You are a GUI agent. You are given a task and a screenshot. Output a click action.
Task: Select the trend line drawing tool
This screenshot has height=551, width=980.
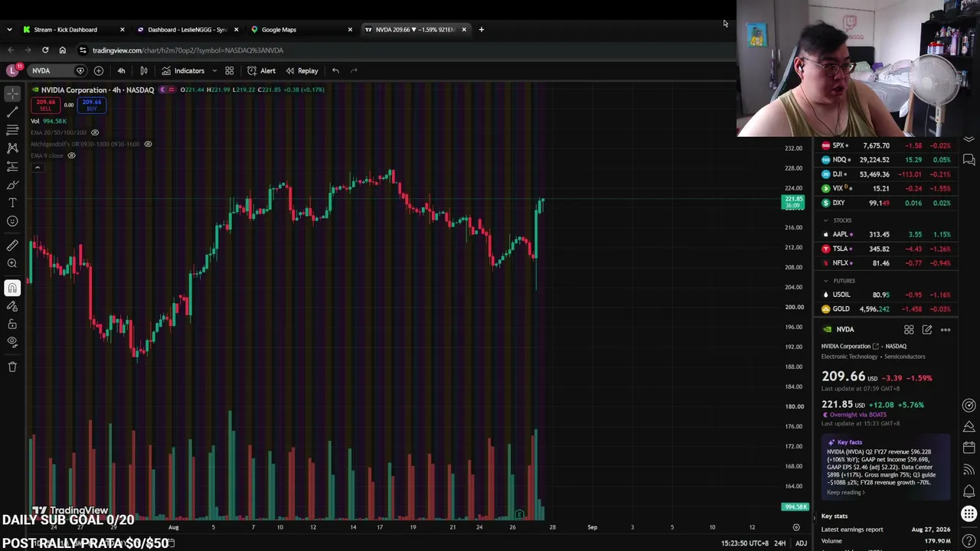click(x=12, y=111)
